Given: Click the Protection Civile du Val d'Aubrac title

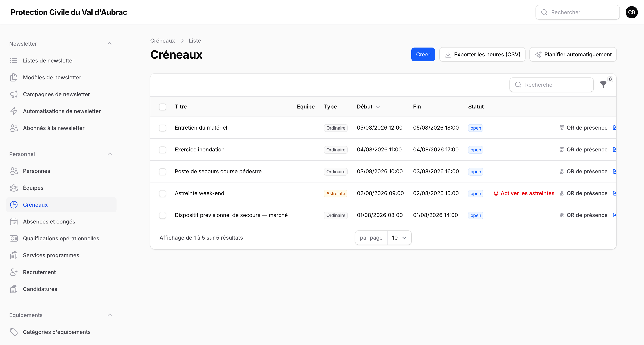Looking at the screenshot, I should coord(69,12).
